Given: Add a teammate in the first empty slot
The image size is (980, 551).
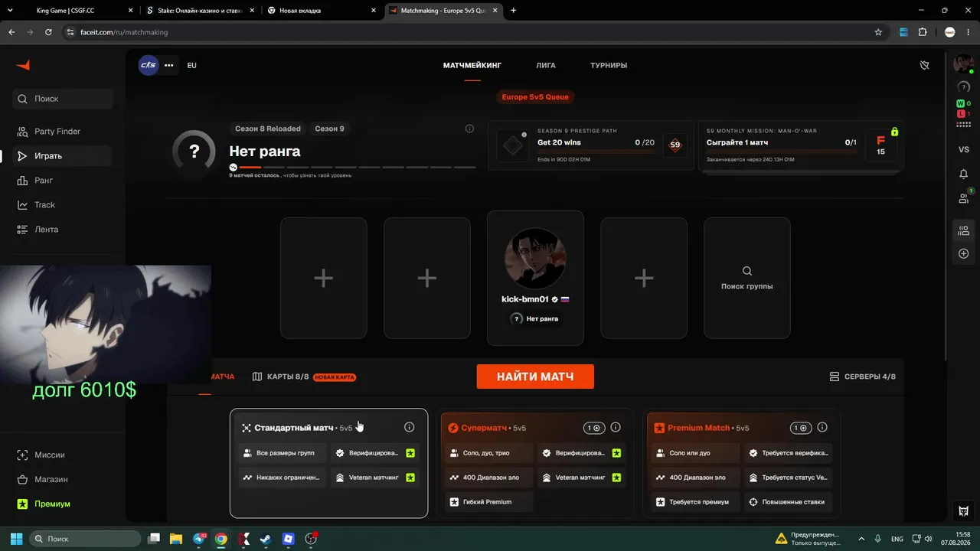Looking at the screenshot, I should click(x=323, y=278).
